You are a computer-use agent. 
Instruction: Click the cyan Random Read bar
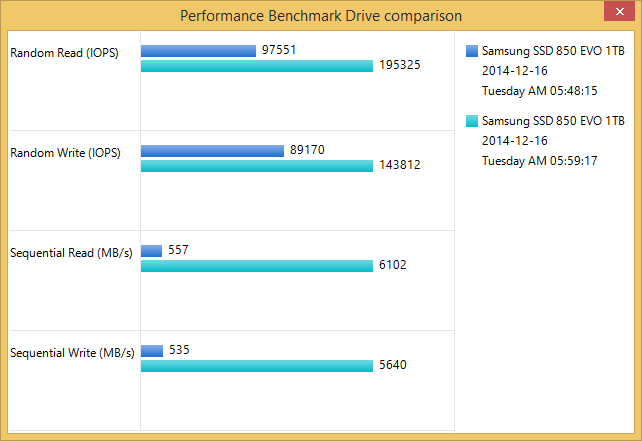click(257, 66)
